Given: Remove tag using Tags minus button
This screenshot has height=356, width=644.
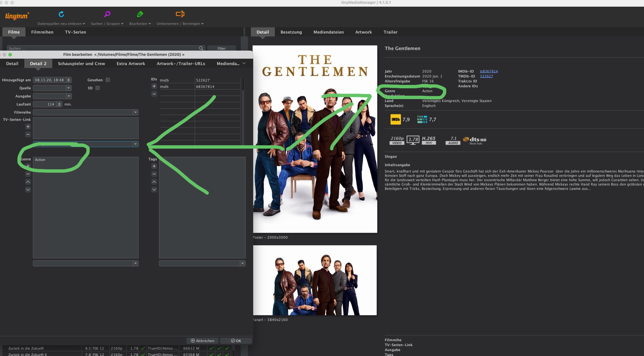Looking at the screenshot, I should click(x=154, y=174).
